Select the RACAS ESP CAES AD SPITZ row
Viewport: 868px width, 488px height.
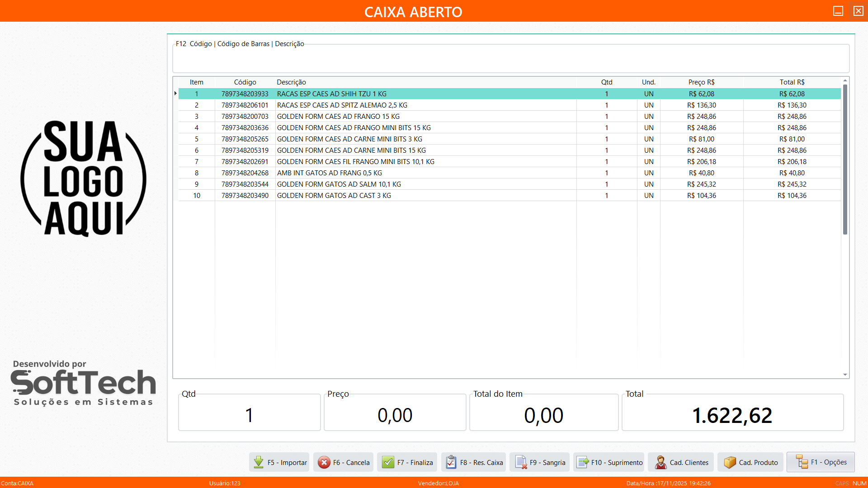click(407, 105)
